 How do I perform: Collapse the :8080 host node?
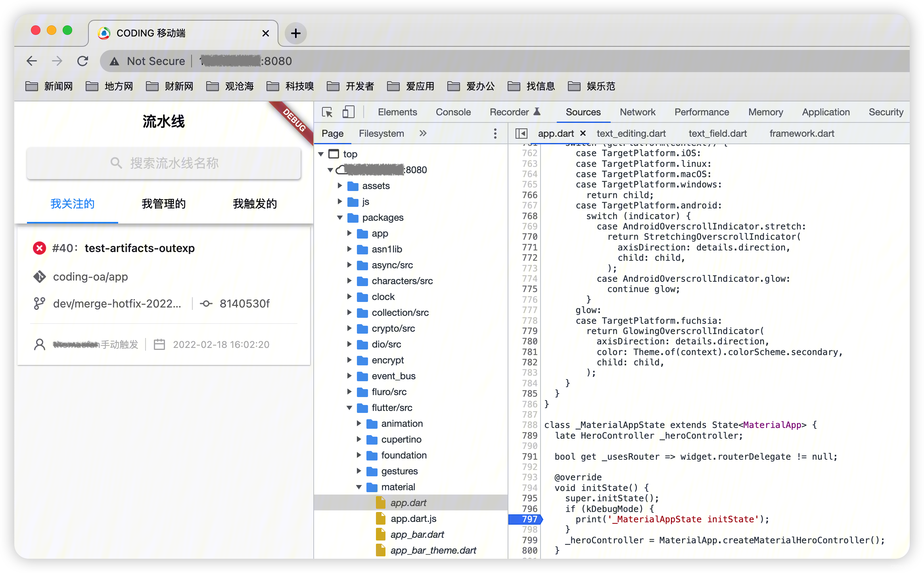point(330,170)
